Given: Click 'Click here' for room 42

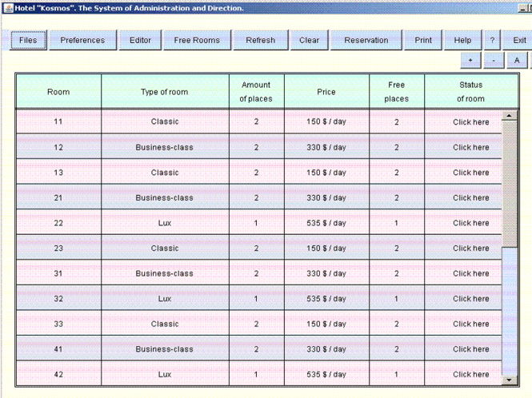Looking at the screenshot, I should (471, 374).
